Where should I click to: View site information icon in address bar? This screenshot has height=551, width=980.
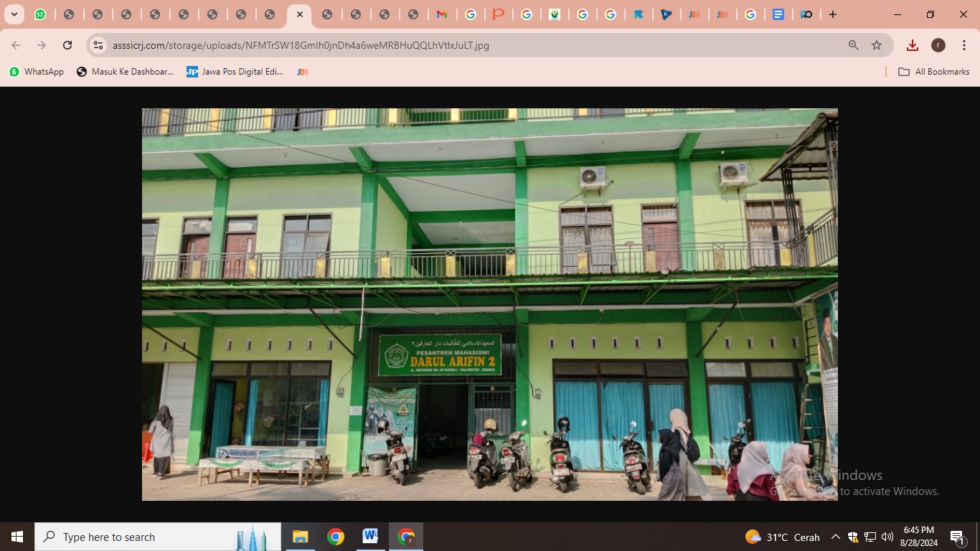coord(98,45)
